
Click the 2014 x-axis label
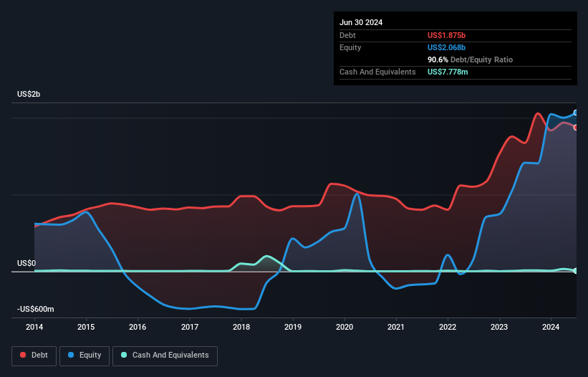(x=34, y=327)
